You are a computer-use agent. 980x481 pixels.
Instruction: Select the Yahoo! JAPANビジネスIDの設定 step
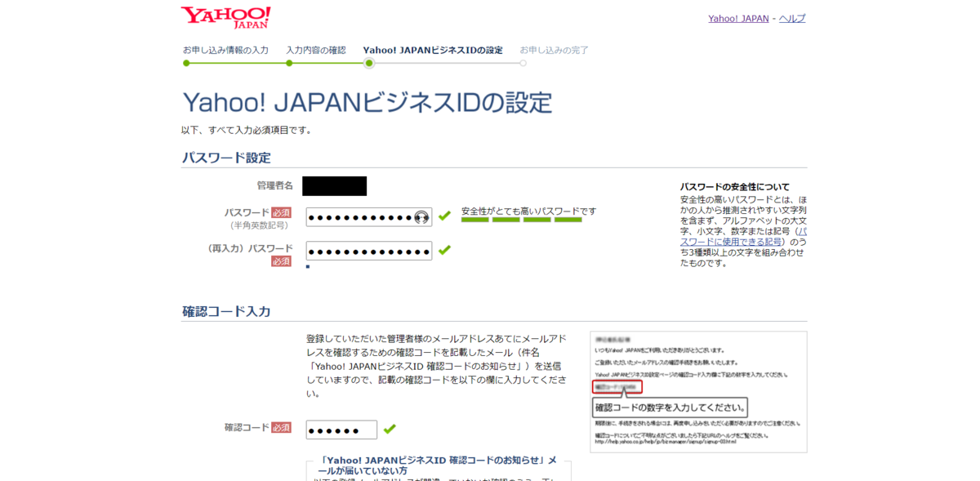(x=433, y=50)
